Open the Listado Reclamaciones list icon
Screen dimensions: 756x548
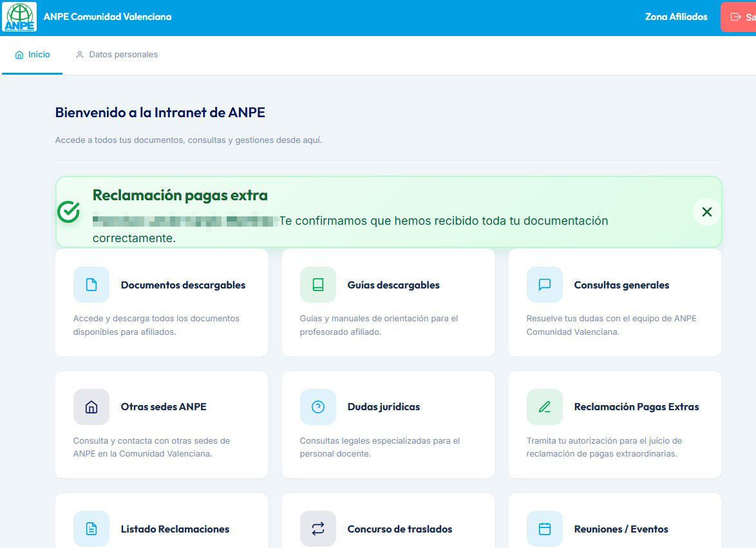tap(91, 529)
